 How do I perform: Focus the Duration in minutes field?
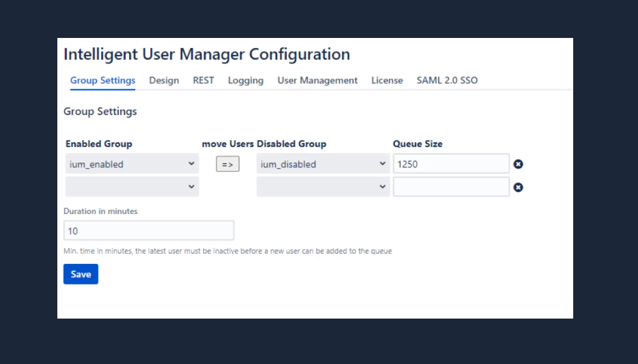149,231
